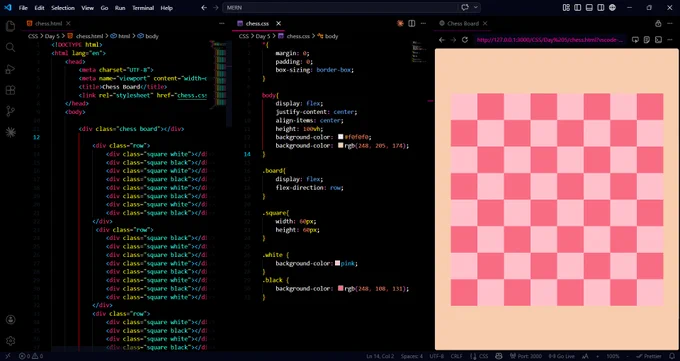Click the rgb(248, 205, 174) color swatch
The height and width of the screenshot is (361, 680).
click(340, 146)
